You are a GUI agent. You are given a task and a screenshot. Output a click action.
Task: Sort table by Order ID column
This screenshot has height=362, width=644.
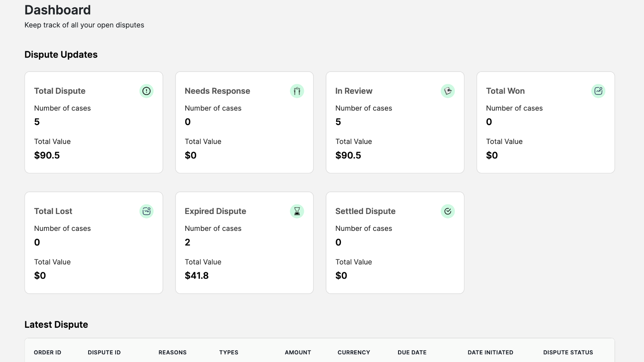pyautogui.click(x=47, y=352)
